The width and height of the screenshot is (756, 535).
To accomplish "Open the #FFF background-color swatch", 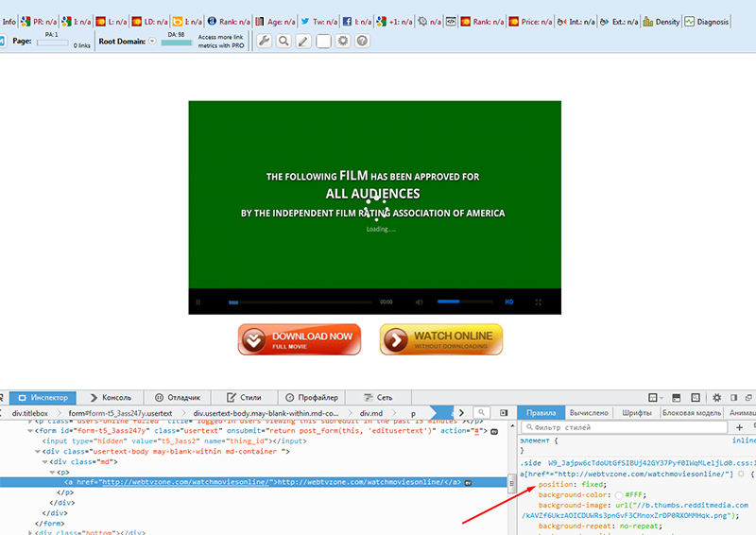I will [x=619, y=495].
